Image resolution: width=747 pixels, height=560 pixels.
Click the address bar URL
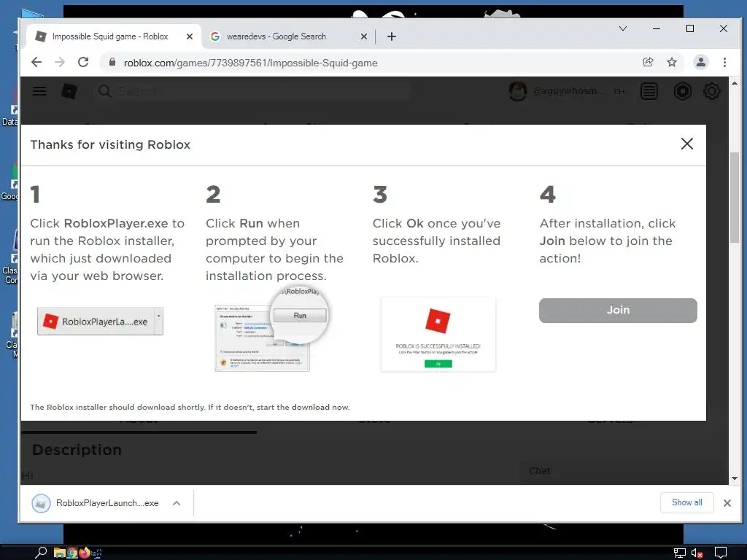(251, 63)
